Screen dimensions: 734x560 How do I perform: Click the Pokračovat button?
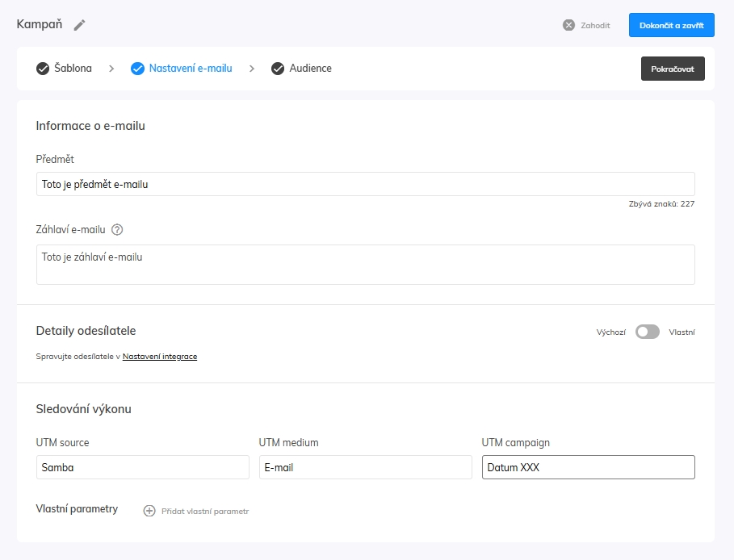(673, 69)
